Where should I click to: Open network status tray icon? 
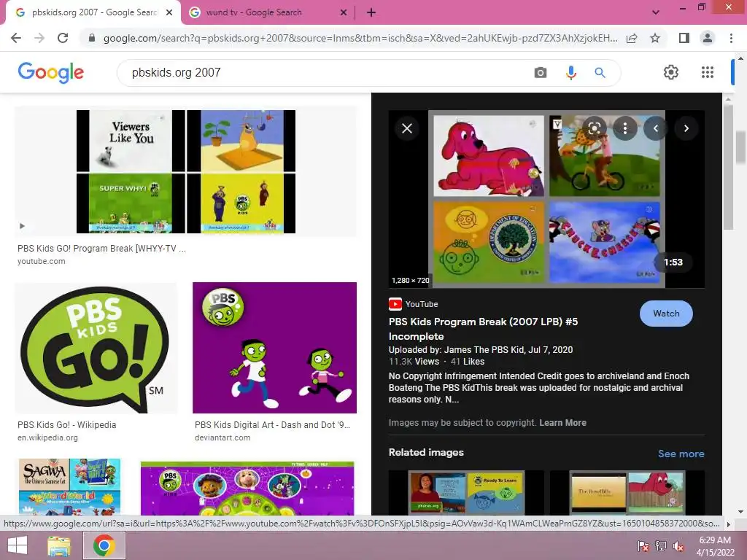pos(661,546)
